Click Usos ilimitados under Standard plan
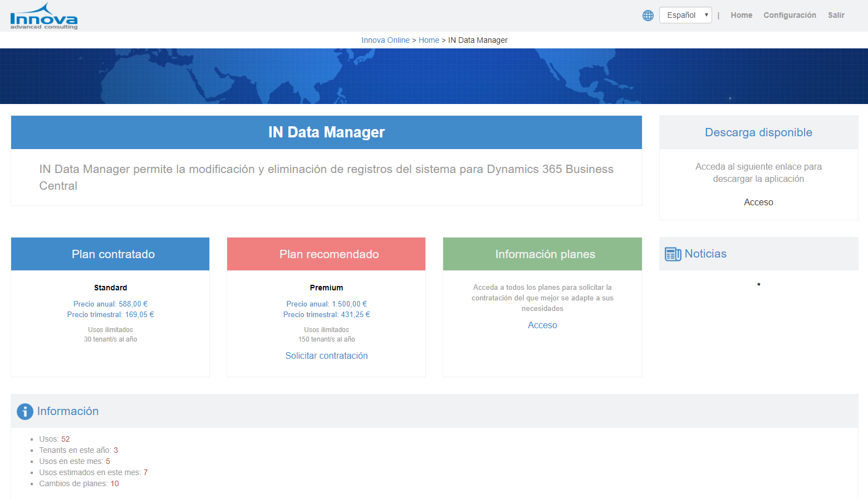868x499 pixels. pyautogui.click(x=110, y=330)
